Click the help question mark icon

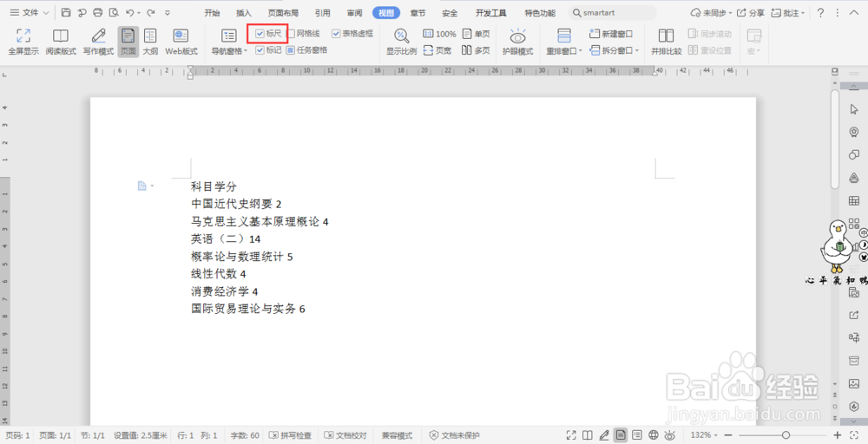(x=820, y=12)
